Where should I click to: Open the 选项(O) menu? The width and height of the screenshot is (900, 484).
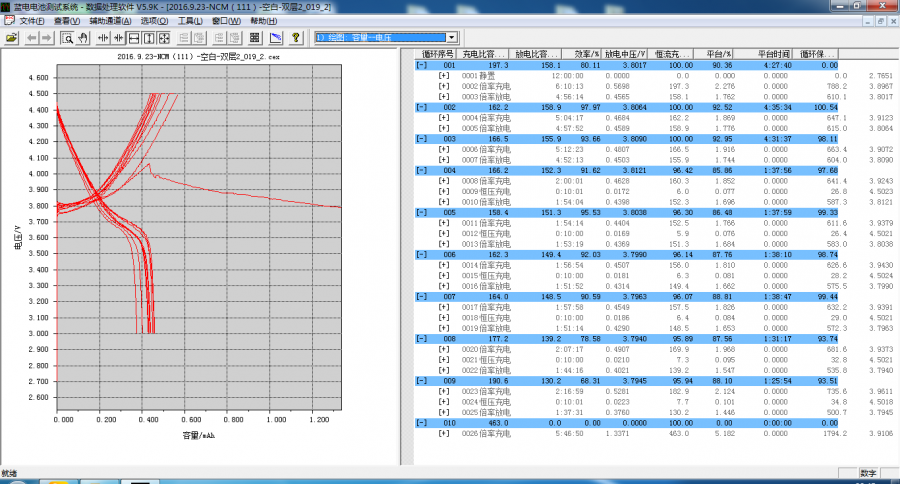click(154, 21)
